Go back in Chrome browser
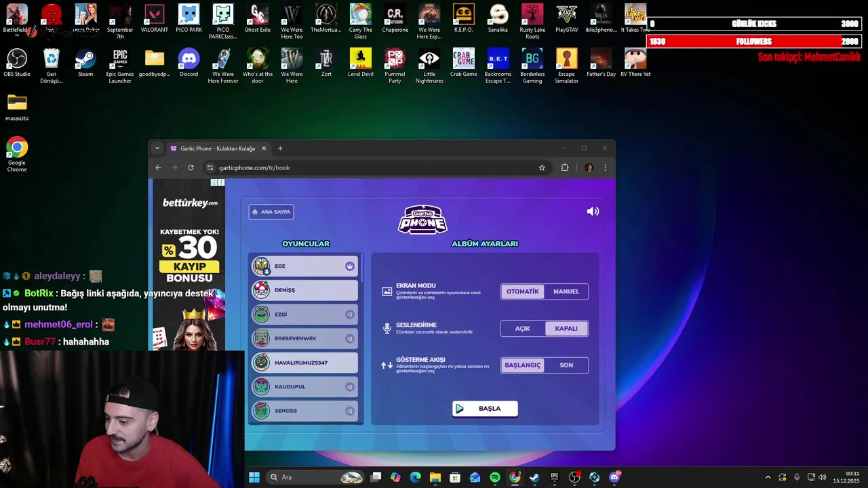Screen dimensions: 868x488 tap(158, 167)
